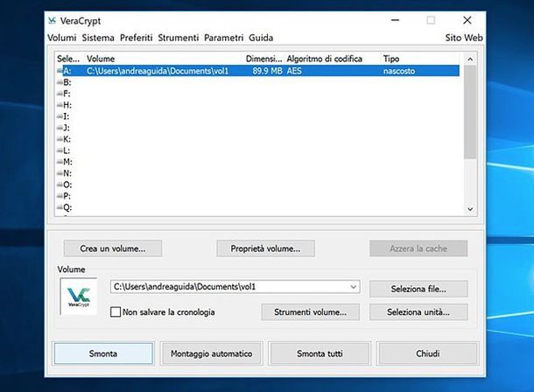
Task: Open the Preferiti menu
Action: pyautogui.click(x=137, y=38)
